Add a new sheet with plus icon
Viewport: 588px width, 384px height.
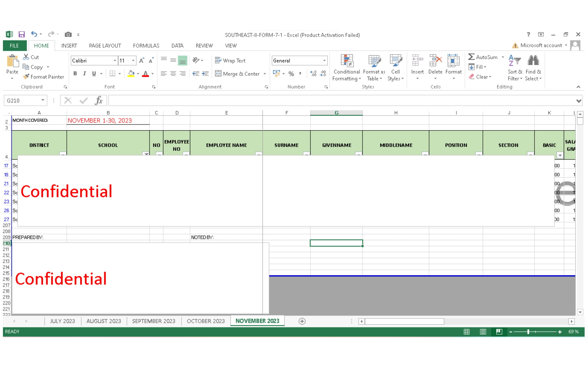click(302, 321)
